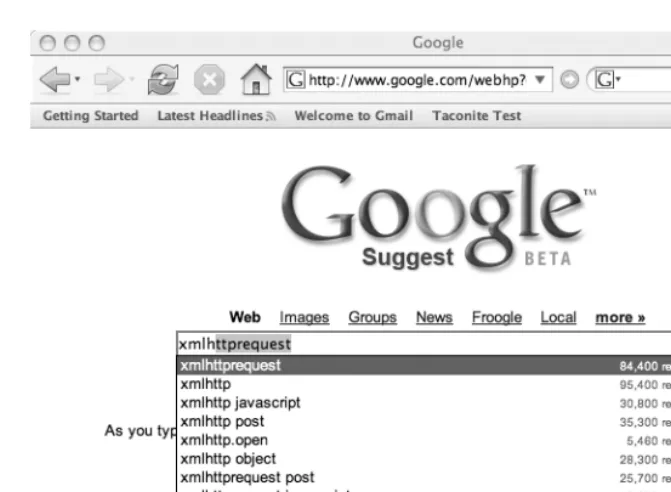Screen dimensions: 671x492
Task: Open the search engine chooser dropdown arrow
Action: pos(618,79)
